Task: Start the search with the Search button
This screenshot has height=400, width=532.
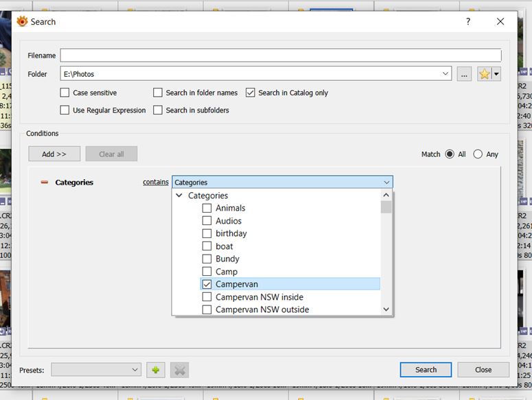Action: tap(426, 370)
